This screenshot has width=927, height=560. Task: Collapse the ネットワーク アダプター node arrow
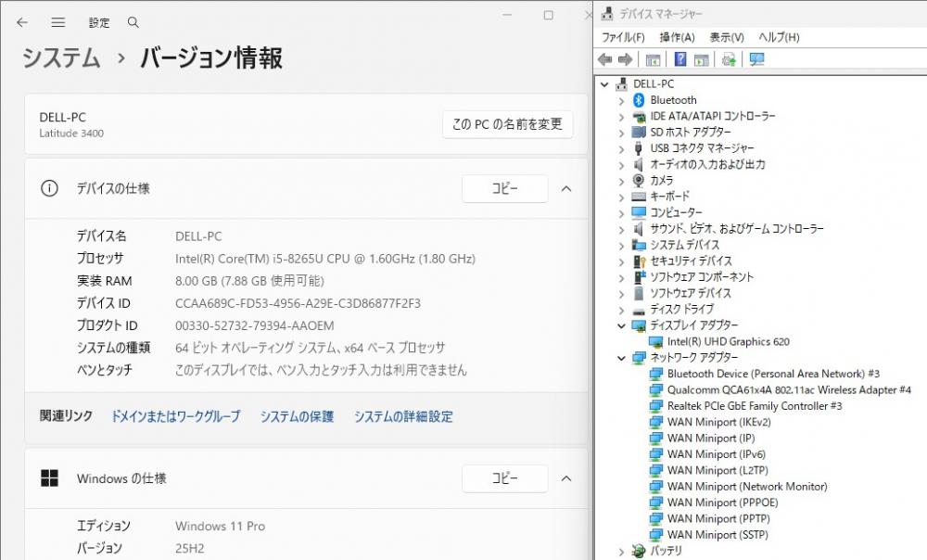tap(621, 358)
